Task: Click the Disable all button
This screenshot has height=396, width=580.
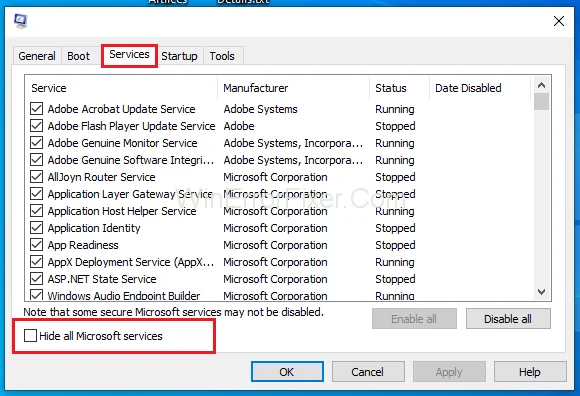Action: (508, 319)
